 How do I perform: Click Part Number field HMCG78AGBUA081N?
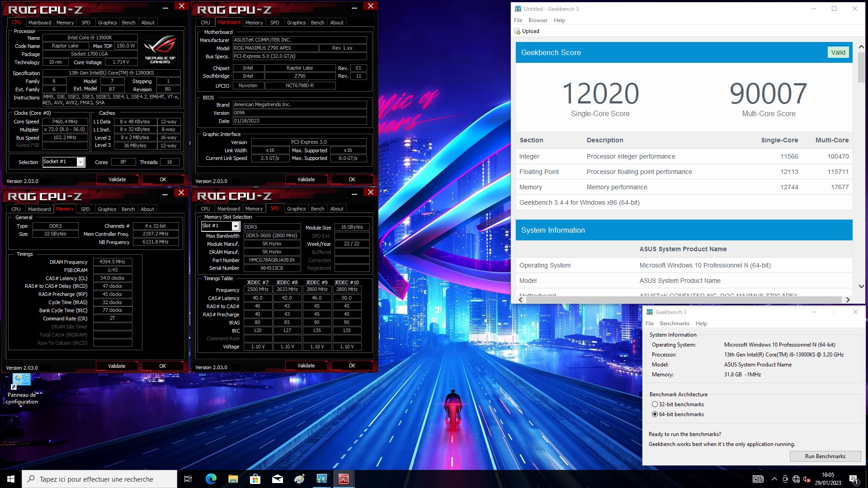[x=272, y=260]
